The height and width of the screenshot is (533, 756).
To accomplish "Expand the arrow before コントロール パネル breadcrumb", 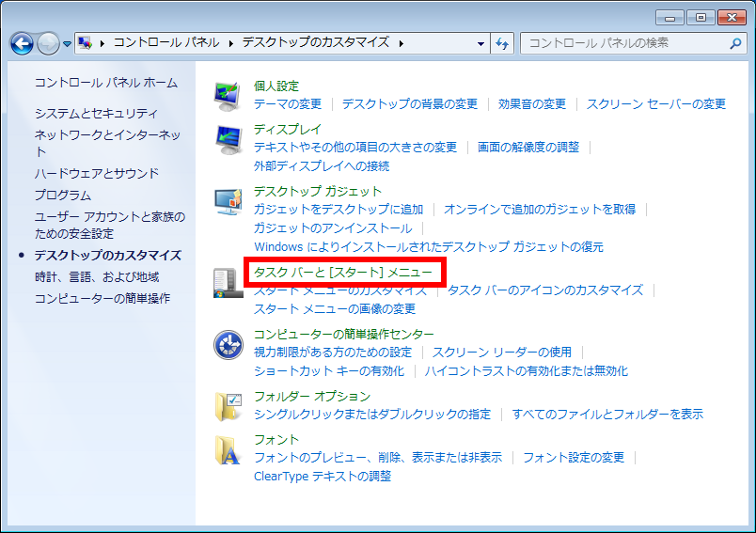I will [102, 43].
